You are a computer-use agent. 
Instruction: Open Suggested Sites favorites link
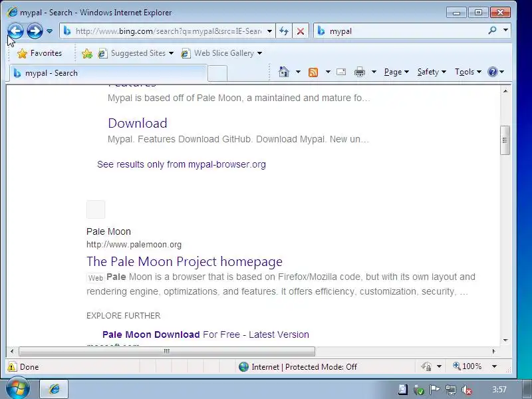(136, 53)
